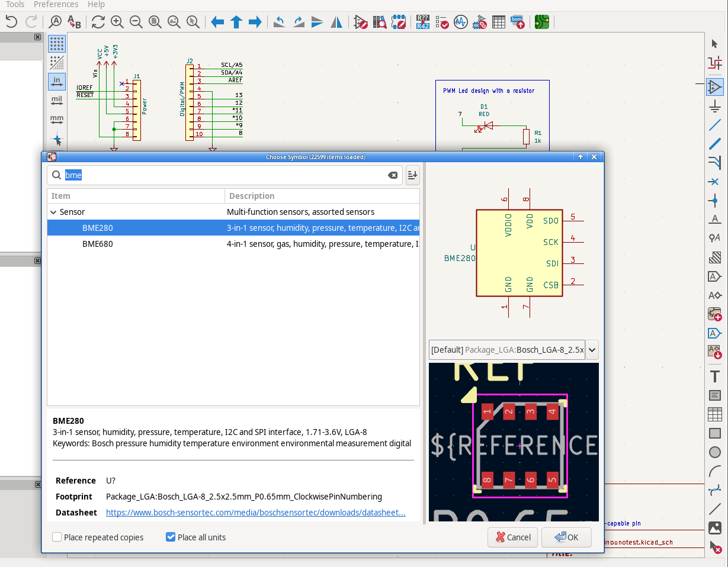Collapse the Sensor library tree
Viewport: 728px width, 567px height.
point(53,212)
